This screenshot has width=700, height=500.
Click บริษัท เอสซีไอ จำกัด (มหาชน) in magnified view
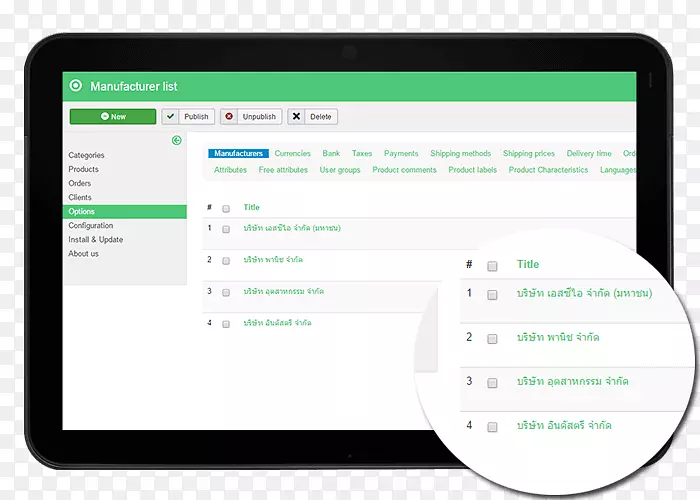pyautogui.click(x=584, y=293)
